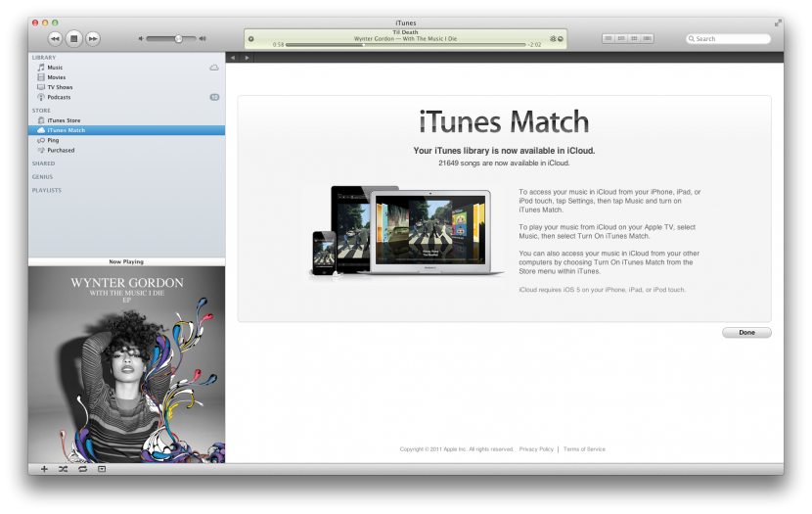Click the Done button
Viewport: 812px width, 514px height.
(x=746, y=333)
